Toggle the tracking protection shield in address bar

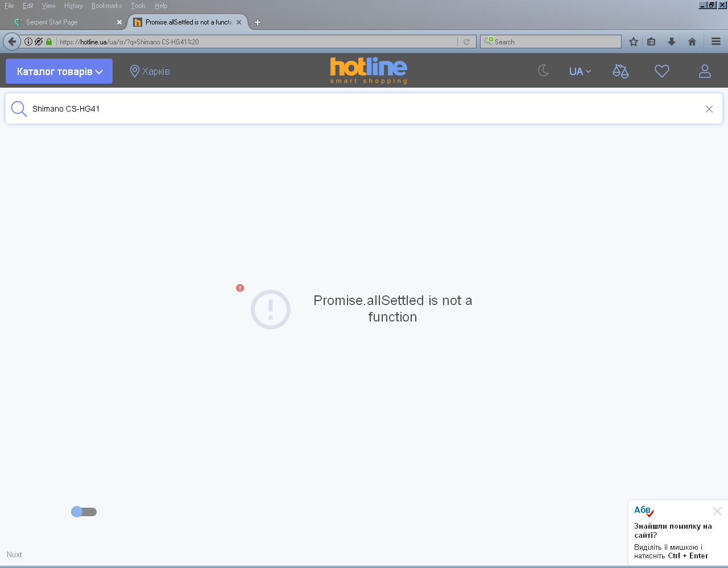[39, 42]
